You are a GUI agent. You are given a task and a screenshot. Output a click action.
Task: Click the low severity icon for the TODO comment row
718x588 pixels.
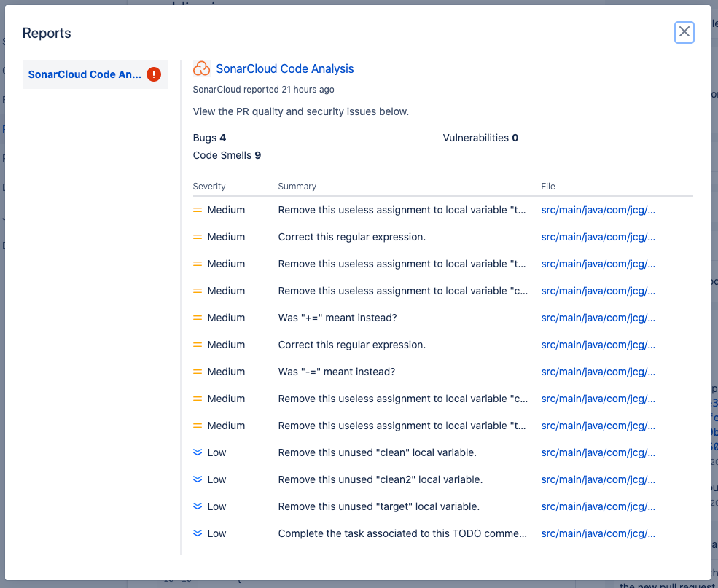tap(198, 533)
